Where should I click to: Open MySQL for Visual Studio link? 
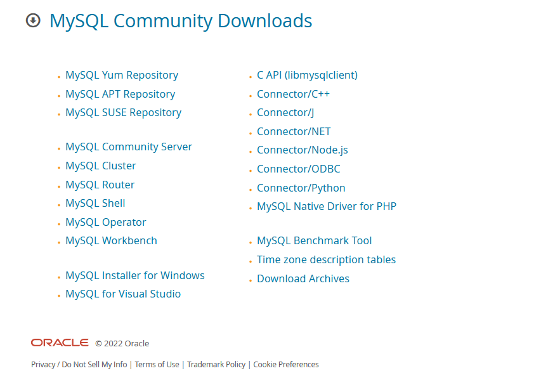click(123, 294)
